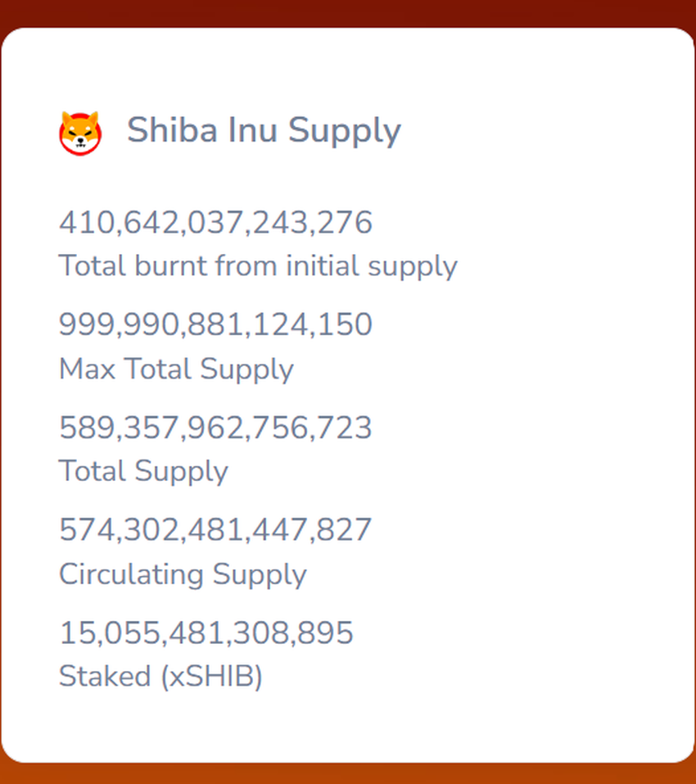Click the Total burnt from initial supply label
696x784 pixels.
(x=258, y=265)
